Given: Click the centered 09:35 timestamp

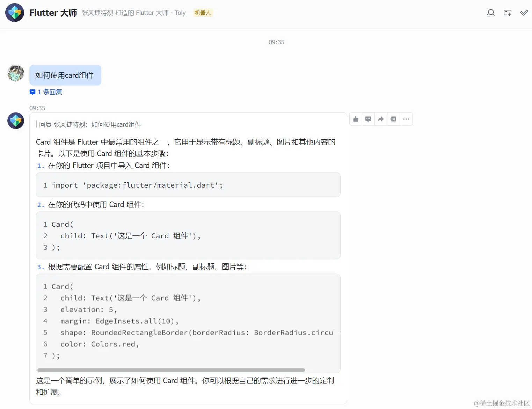Looking at the screenshot, I should click(x=276, y=42).
